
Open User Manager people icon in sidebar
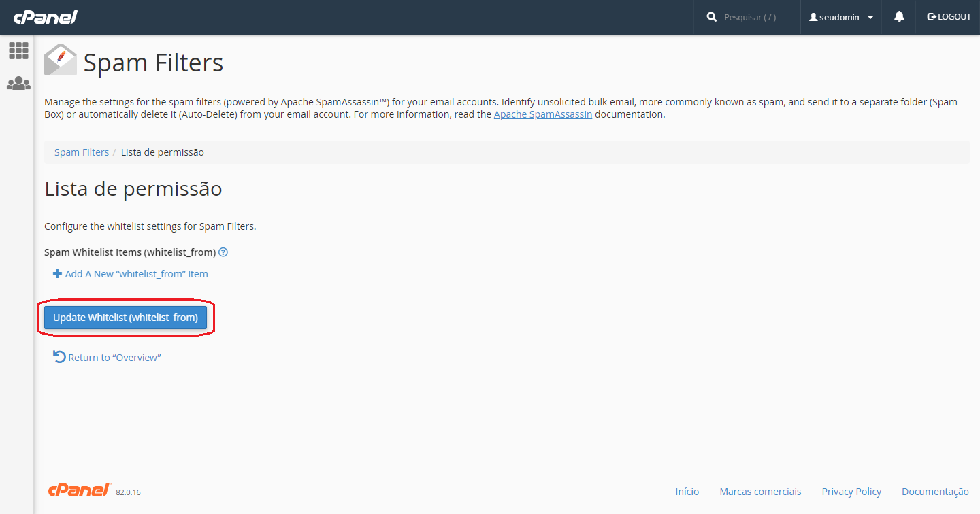click(18, 84)
